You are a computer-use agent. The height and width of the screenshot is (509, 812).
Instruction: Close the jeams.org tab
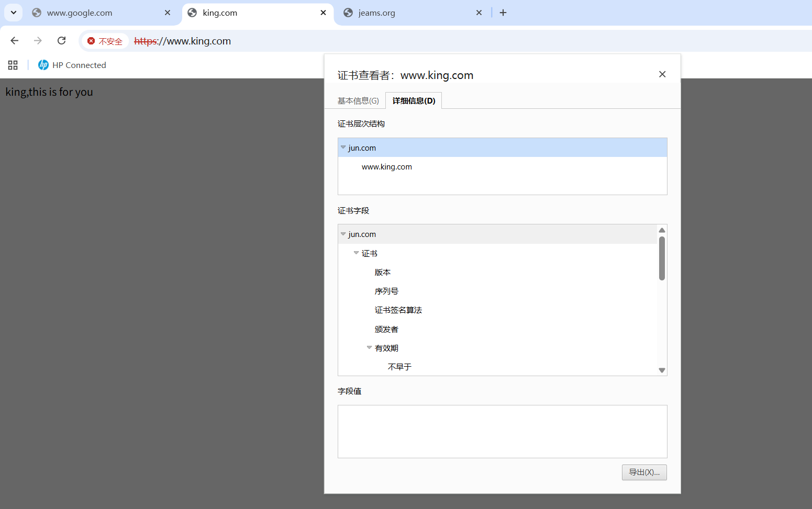click(x=479, y=13)
